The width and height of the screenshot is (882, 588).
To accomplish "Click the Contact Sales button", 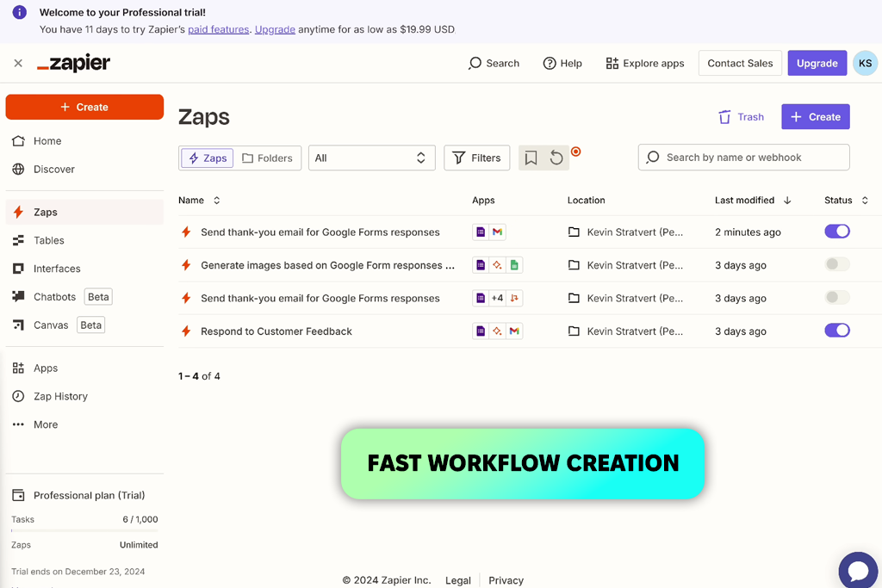I will 740,63.
